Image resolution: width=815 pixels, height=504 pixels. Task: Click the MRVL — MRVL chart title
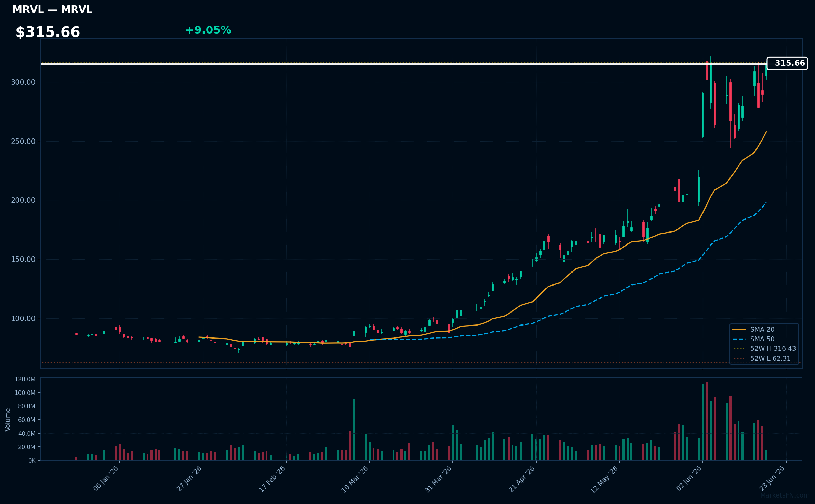pos(52,10)
